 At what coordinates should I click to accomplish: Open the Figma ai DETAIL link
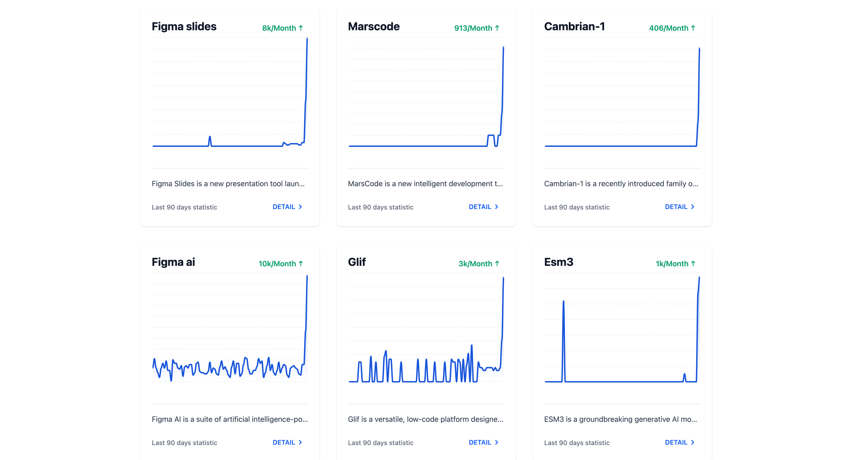coord(287,443)
